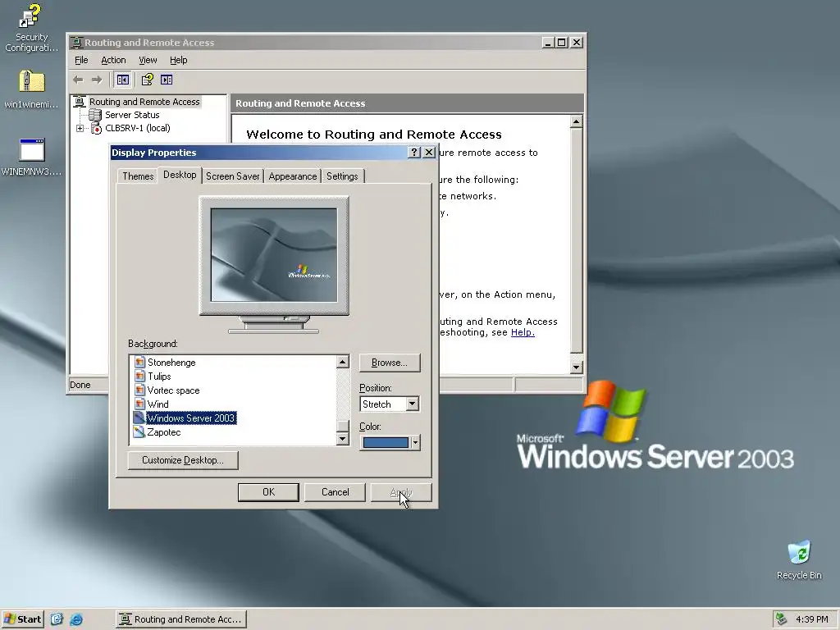Click the Help toolbar icon with question mark
This screenshot has height=630, width=840.
tap(148, 80)
